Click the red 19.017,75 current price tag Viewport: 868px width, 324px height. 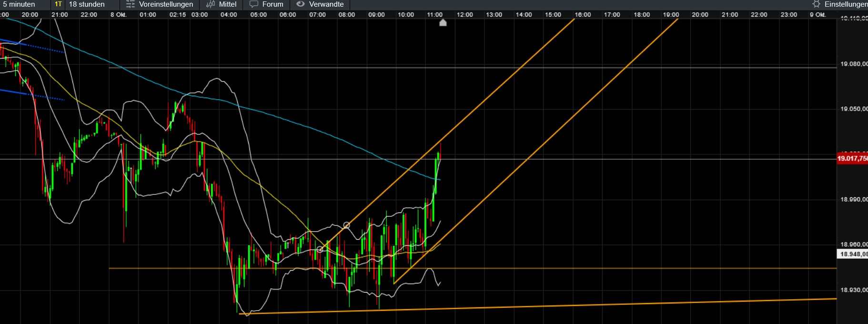(852, 158)
